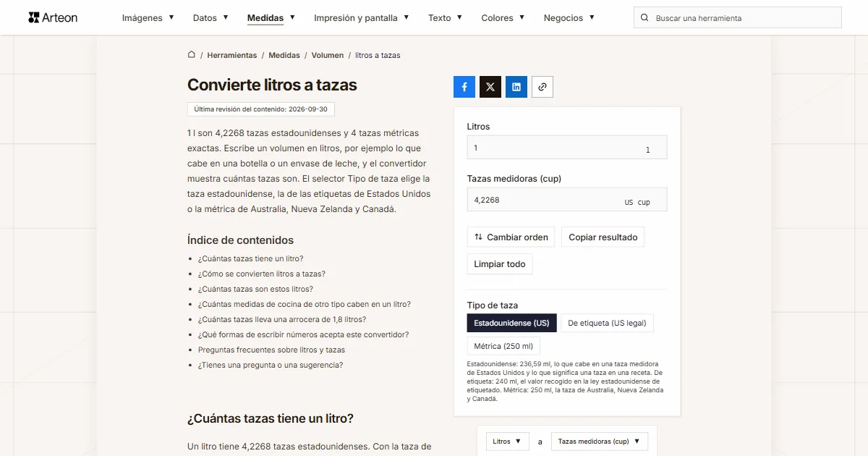Open Medidas breadcrumb link
Viewport: 868px width, 456px height.
pyautogui.click(x=284, y=55)
